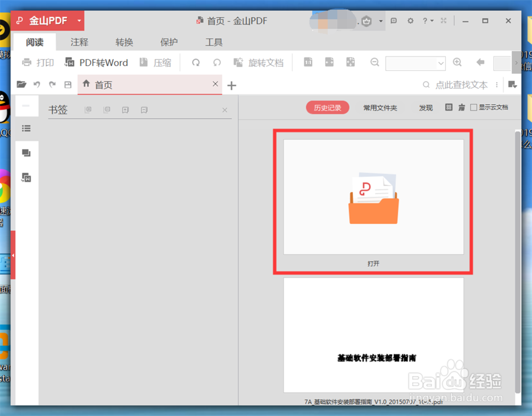The height and width of the screenshot is (416, 532).
Task: Select the PDF转Word conversion tool
Action: (x=96, y=62)
